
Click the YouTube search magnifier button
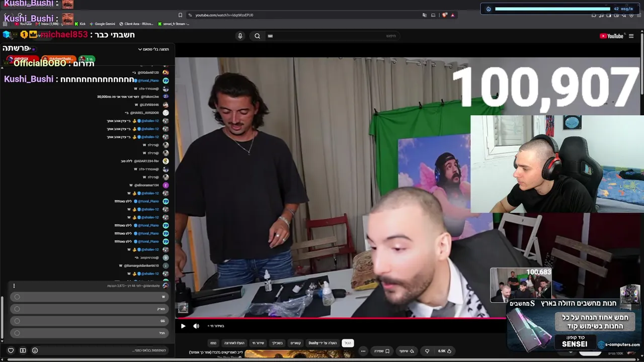pyautogui.click(x=257, y=36)
